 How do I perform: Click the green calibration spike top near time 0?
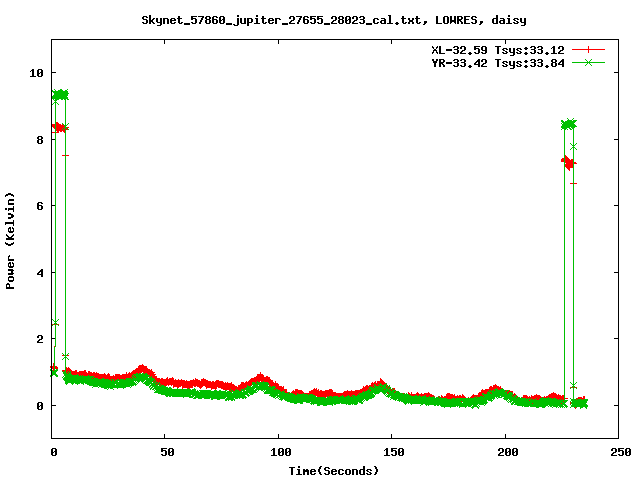pos(60,95)
